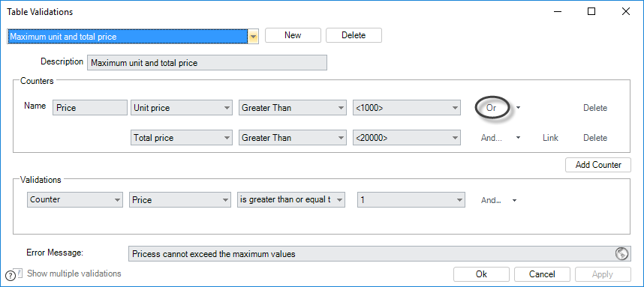Screen dimensions: 644x287
Task: Click the Description input field
Action: pyautogui.click(x=207, y=63)
